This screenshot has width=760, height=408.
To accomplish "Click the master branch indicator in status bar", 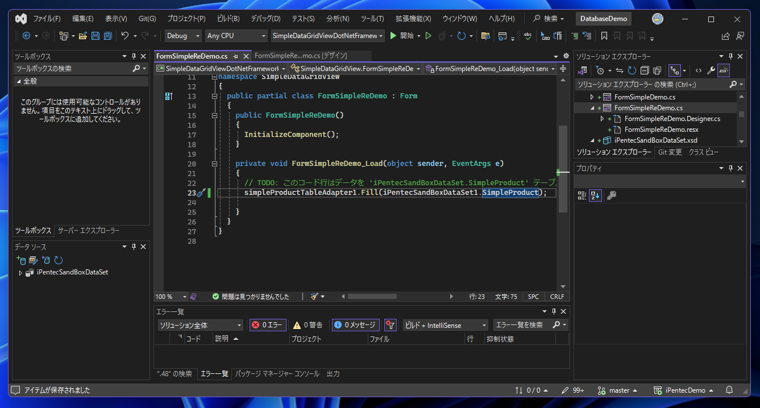I will (618, 390).
